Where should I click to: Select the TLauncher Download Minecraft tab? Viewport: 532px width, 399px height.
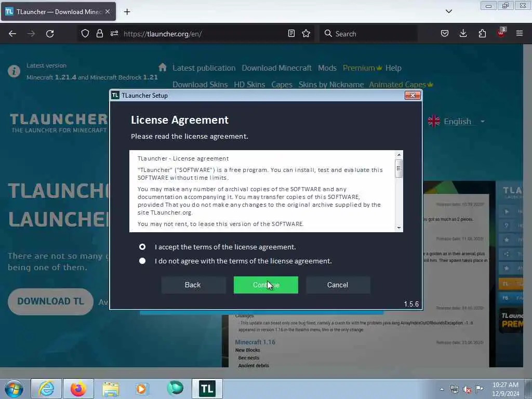click(x=58, y=11)
